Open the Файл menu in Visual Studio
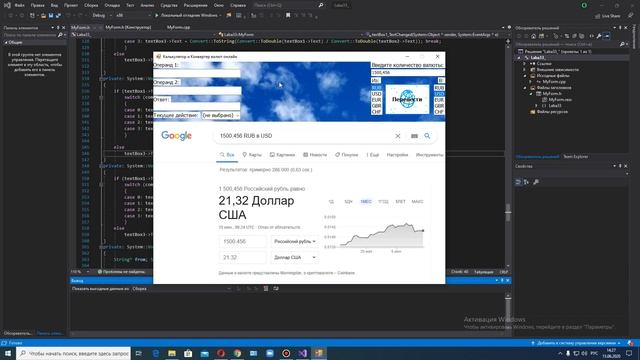This screenshot has width=640, height=360. click(19, 5)
